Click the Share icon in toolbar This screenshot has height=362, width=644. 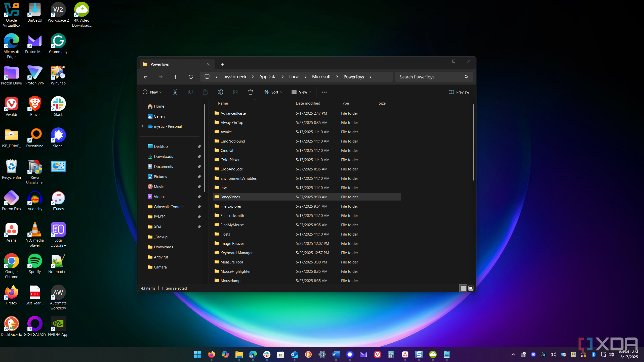pyautogui.click(x=235, y=92)
